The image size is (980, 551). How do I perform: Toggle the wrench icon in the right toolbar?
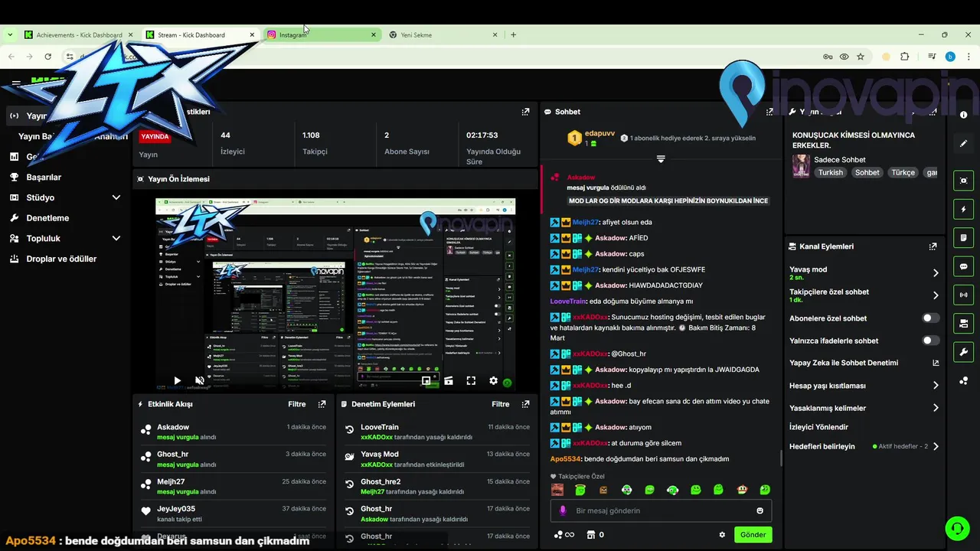click(x=964, y=351)
